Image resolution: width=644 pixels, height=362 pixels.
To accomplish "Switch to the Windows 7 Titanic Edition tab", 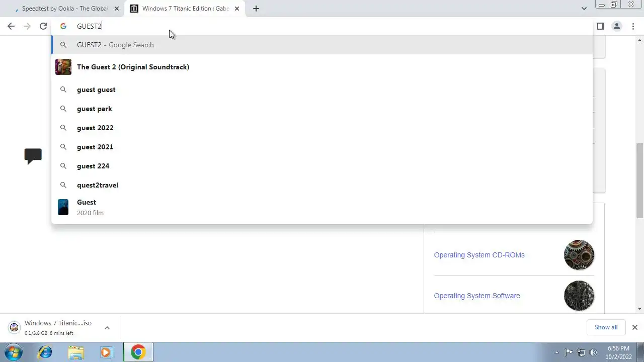I will (184, 9).
